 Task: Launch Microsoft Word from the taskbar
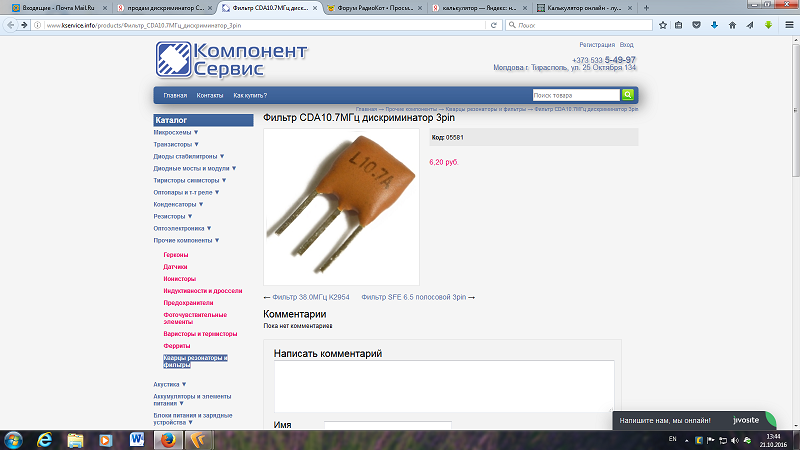(x=138, y=439)
